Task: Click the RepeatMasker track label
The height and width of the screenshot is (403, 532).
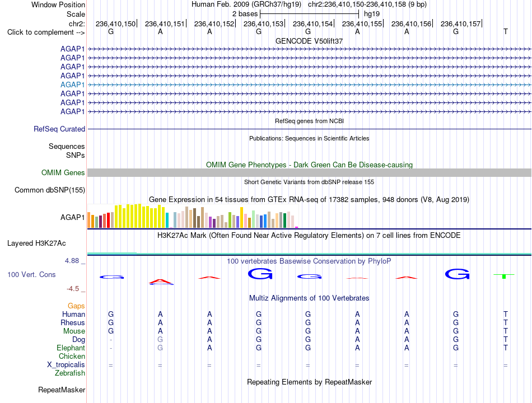Action: (x=62, y=390)
